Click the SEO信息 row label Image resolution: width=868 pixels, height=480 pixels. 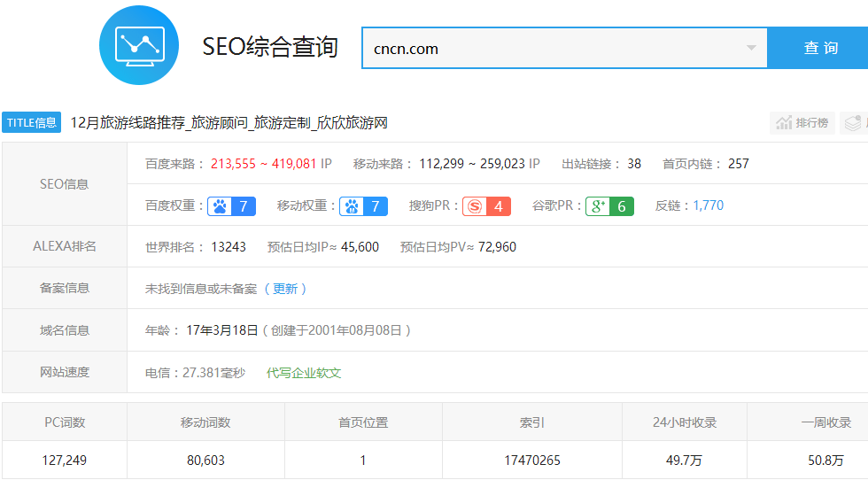pos(64,184)
